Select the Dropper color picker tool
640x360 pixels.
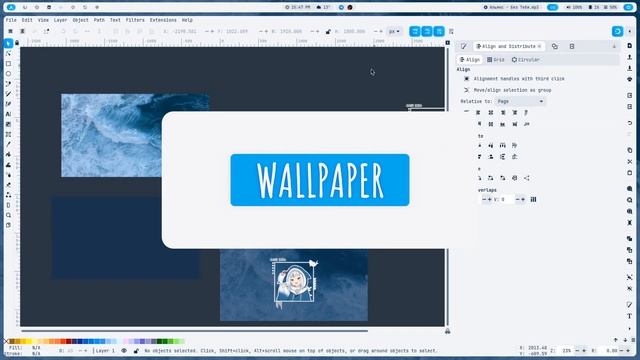tap(8, 144)
